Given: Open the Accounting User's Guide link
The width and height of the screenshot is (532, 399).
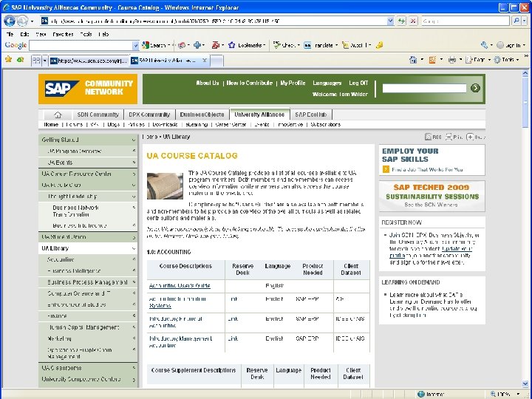Looking at the screenshot, I should point(180,286).
